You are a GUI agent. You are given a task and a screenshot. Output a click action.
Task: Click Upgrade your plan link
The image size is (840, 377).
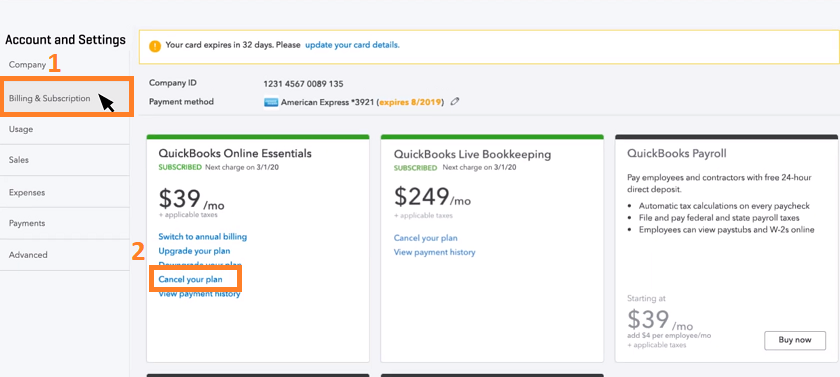[194, 251]
